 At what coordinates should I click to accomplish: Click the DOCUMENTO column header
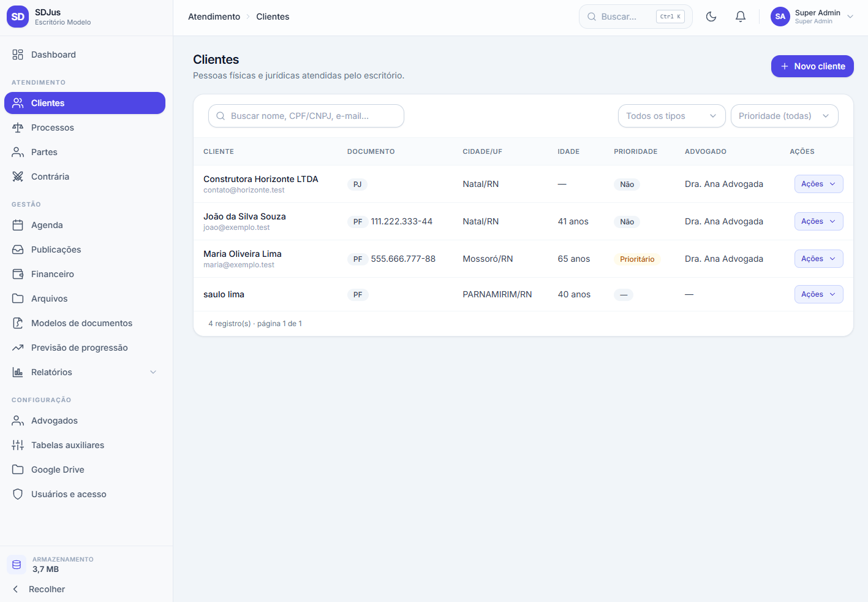(x=371, y=151)
